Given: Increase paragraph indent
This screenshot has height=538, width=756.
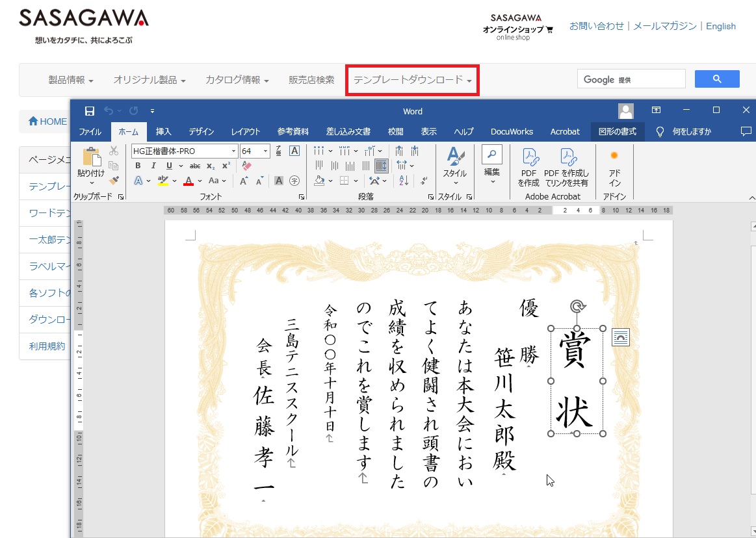Looking at the screenshot, I should [414, 151].
